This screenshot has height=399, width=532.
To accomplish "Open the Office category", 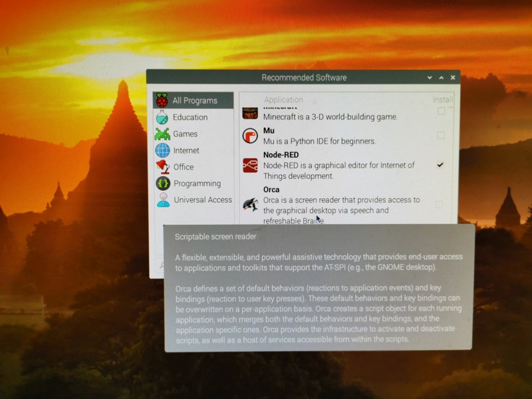I will click(x=194, y=167).
